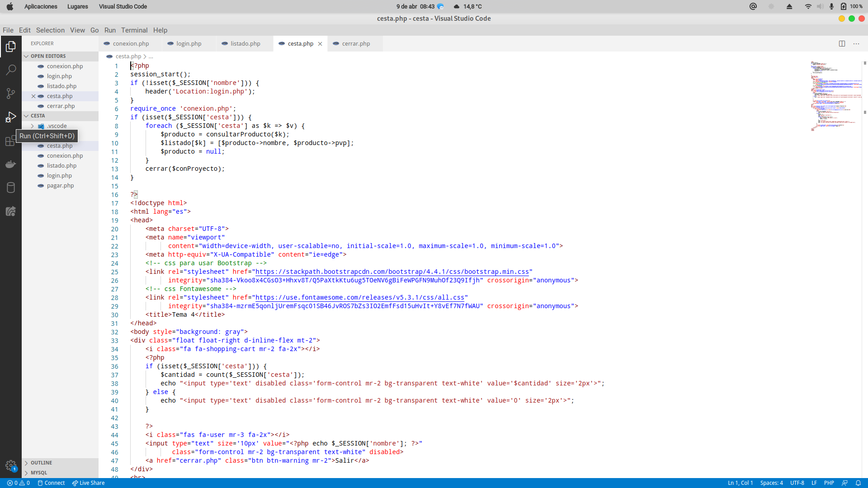
Task: Open the Run menu
Action: 110,30
